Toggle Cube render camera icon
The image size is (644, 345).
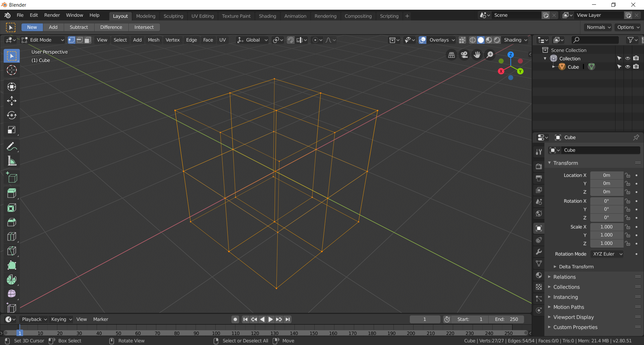tap(636, 67)
